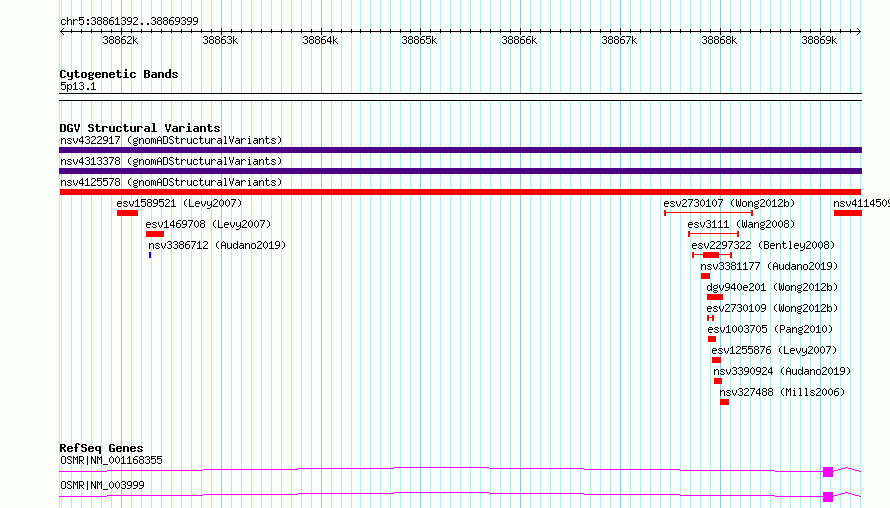This screenshot has height=508, width=890.
Task: Click the magenta exon box on OSMR|NM_001168355
Action: pos(828,472)
